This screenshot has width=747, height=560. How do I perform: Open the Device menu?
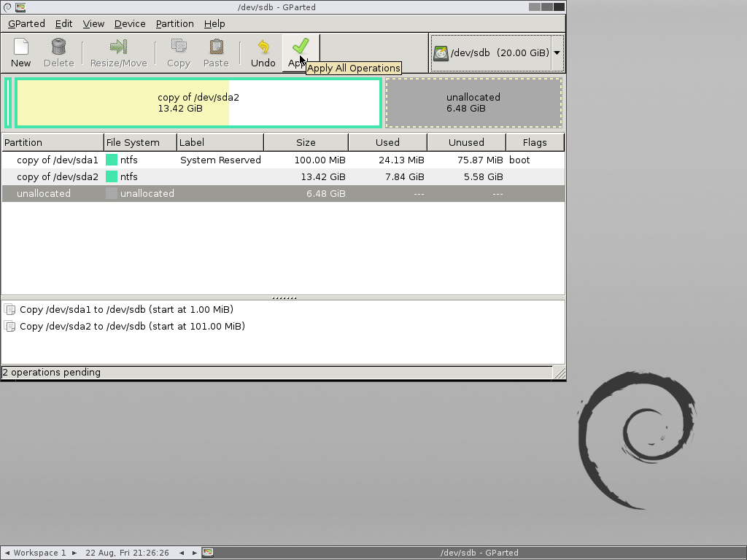click(x=130, y=24)
